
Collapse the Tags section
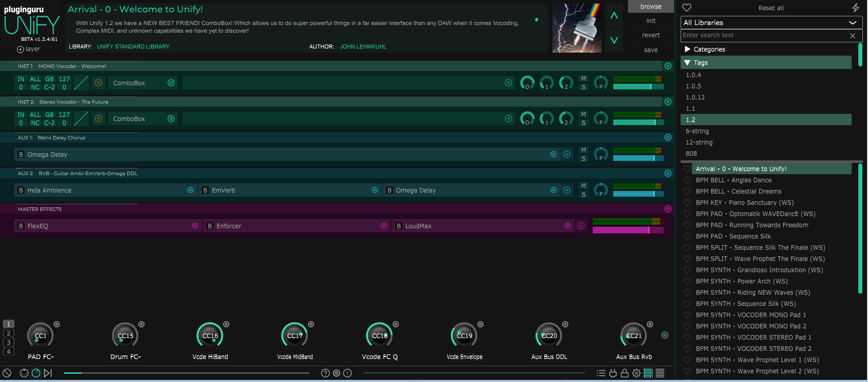(x=766, y=62)
